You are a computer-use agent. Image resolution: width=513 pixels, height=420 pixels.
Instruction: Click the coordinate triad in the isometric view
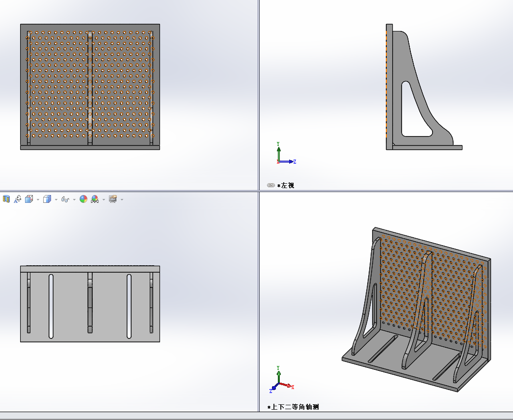pyautogui.click(x=281, y=380)
